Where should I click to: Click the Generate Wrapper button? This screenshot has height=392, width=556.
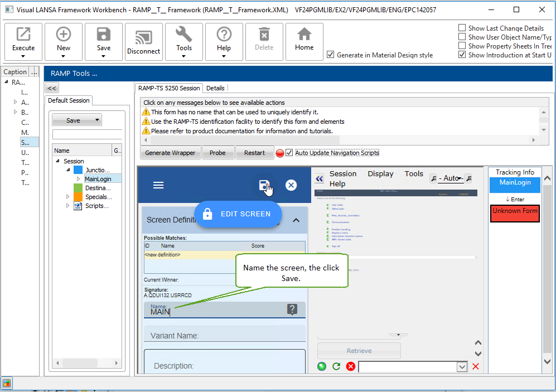click(x=170, y=153)
